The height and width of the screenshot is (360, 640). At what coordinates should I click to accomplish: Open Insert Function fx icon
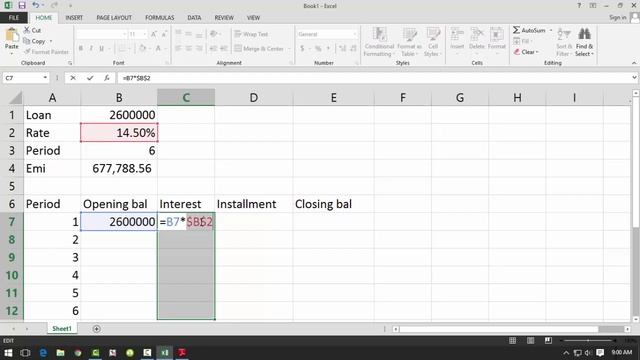[x=107, y=78]
